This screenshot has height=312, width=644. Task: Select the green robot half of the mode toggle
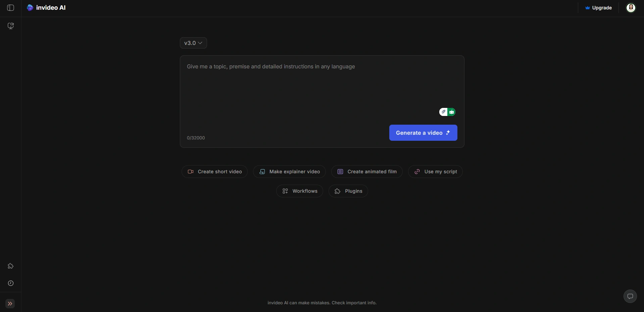(452, 112)
